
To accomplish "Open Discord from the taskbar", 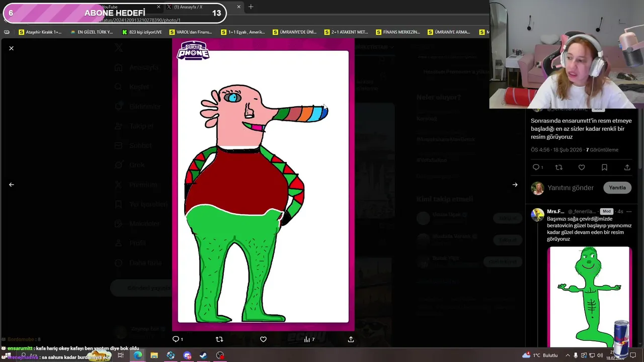I will pyautogui.click(x=187, y=355).
